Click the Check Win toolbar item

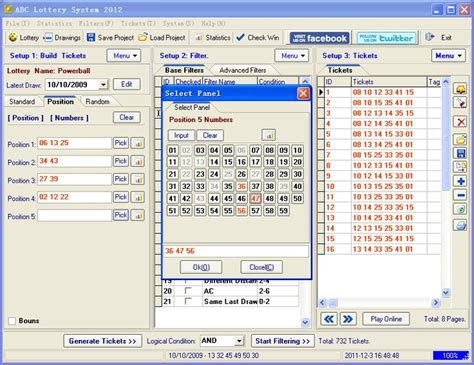pos(258,38)
